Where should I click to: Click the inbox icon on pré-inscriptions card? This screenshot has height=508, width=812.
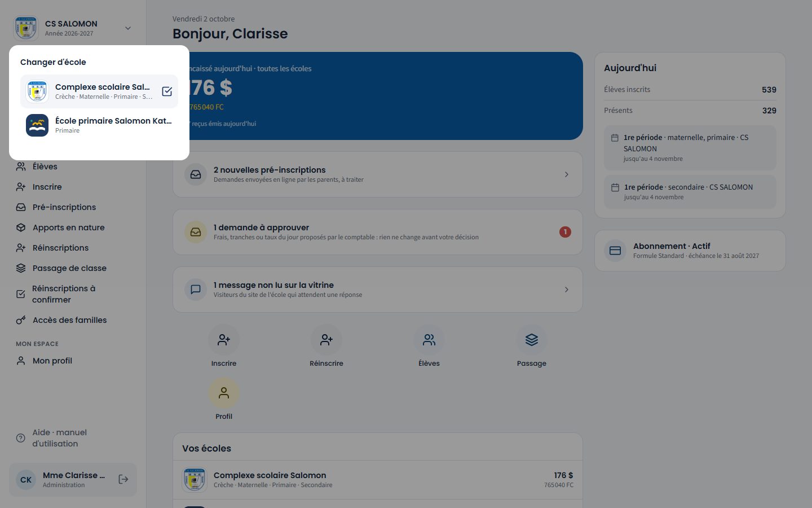196,174
